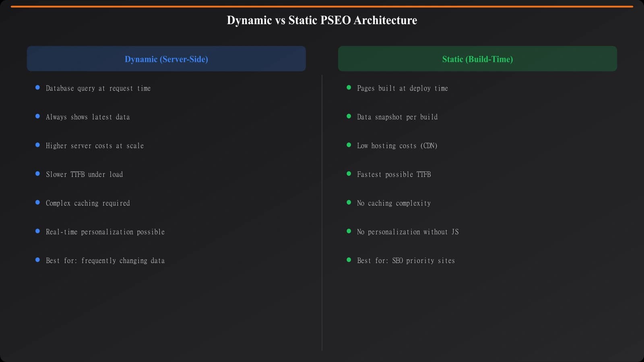
Task: Click the title 'Dynamic vs Static PSEO Architecture'
Action: 322,20
